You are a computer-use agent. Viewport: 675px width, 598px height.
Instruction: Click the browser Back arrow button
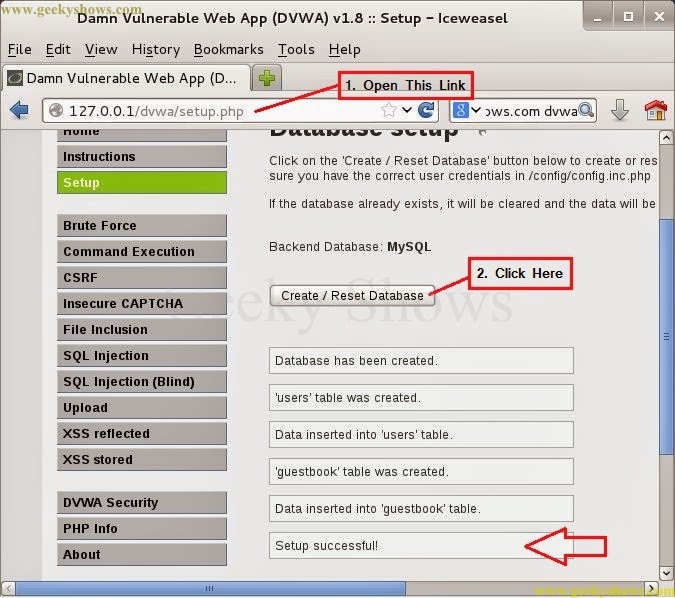click(x=20, y=111)
